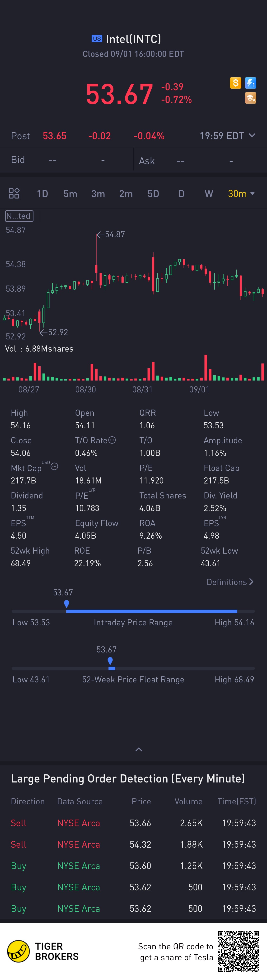The width and height of the screenshot is (267, 980).
Task: Tap the Tiger Brokers logo
Action: pyautogui.click(x=43, y=951)
